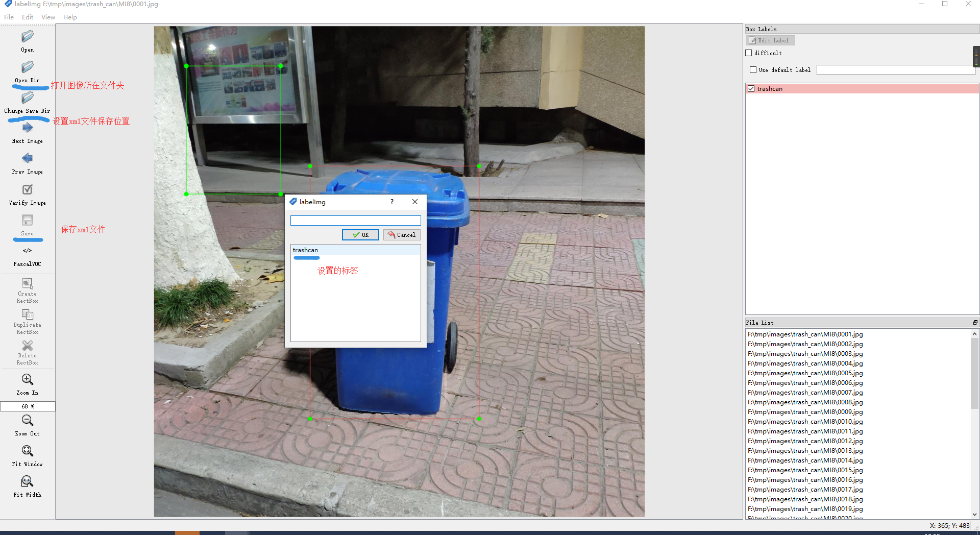980x535 pixels.
Task: Select 0010.jpg in the File List
Action: click(x=805, y=422)
